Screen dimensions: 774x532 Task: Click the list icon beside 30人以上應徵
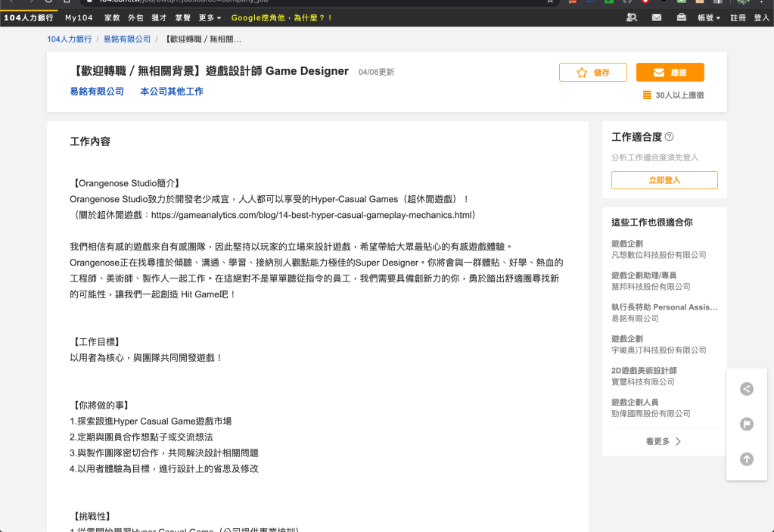[x=647, y=95]
